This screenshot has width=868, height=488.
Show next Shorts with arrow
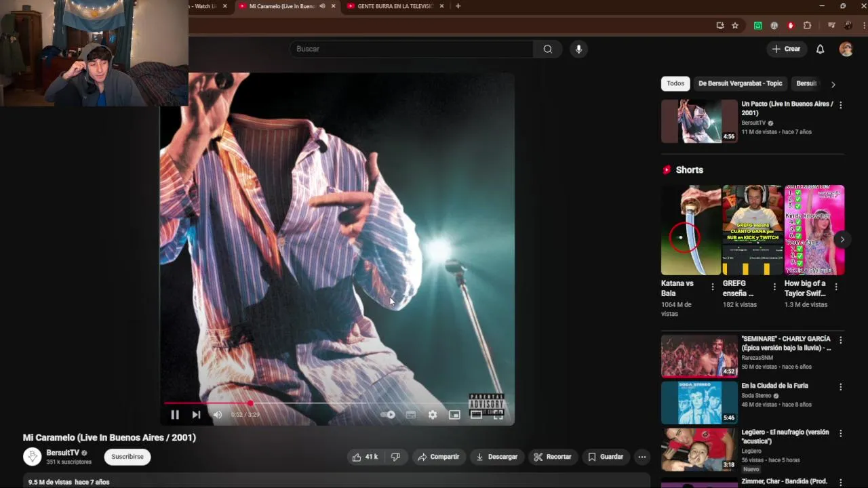click(842, 239)
